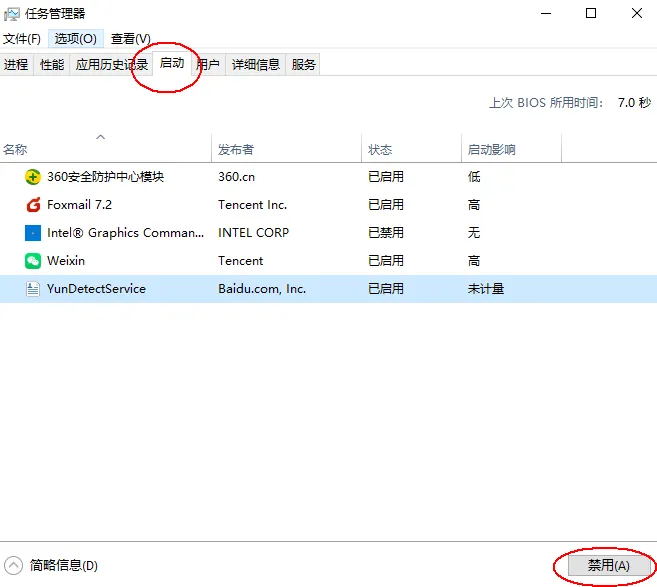
Task: Open the 查看(V) menu
Action: 131,39
